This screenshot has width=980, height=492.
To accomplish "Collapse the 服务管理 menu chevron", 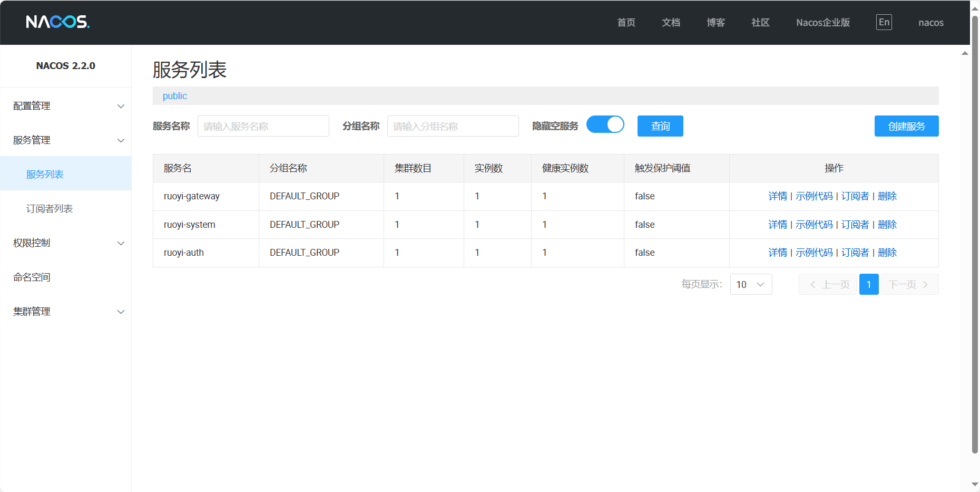I will (x=121, y=140).
